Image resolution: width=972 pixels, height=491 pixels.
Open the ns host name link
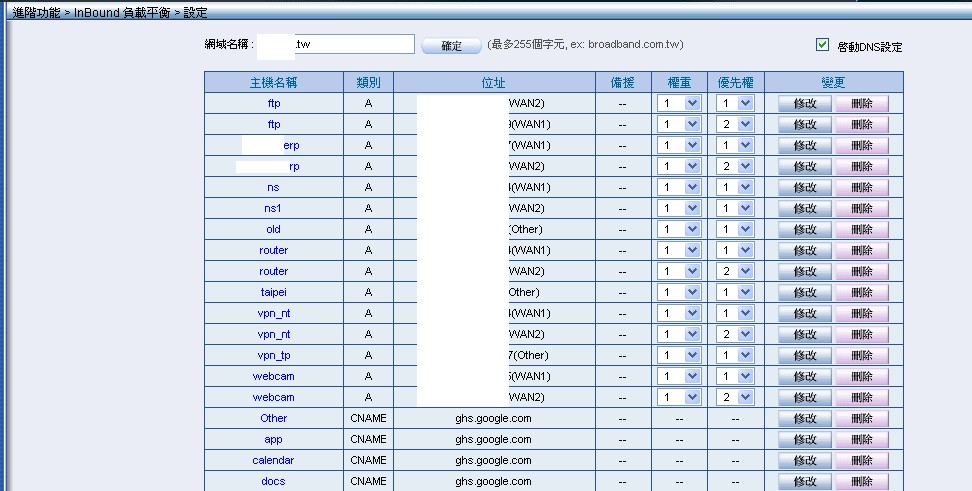tap(273, 187)
